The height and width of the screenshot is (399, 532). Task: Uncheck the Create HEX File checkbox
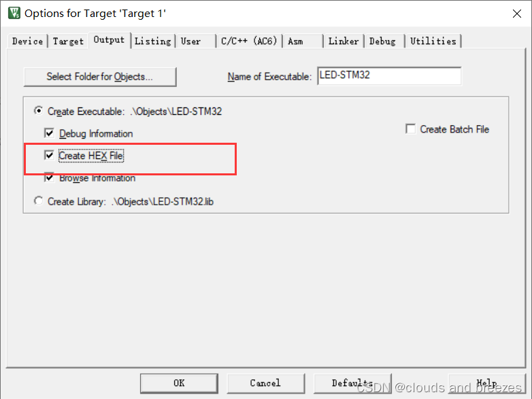[49, 155]
